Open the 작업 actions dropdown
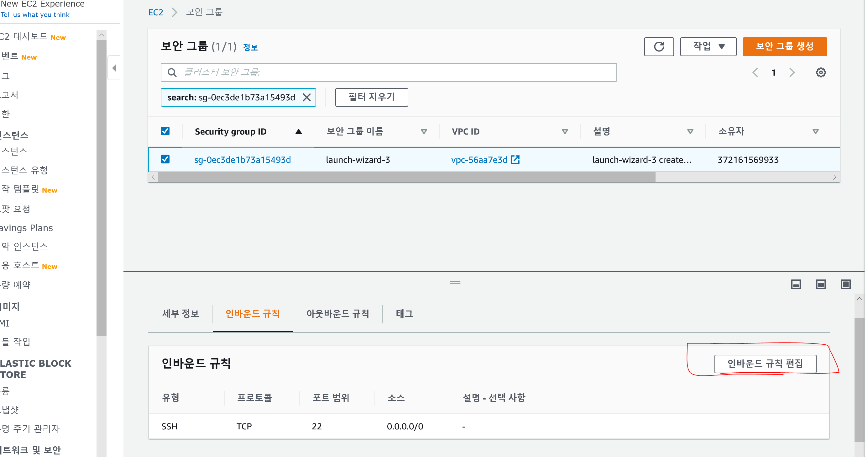Viewport: 868px width, 457px height. 708,46
